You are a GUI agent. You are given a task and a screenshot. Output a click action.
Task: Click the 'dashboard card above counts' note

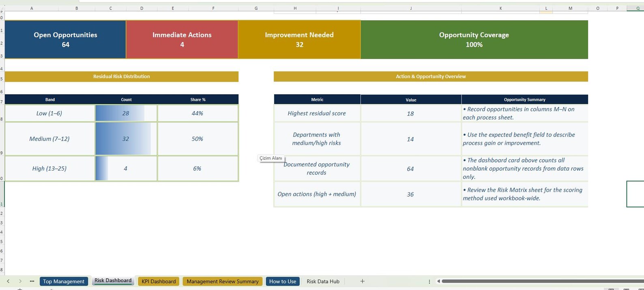pyautogui.click(x=525, y=169)
